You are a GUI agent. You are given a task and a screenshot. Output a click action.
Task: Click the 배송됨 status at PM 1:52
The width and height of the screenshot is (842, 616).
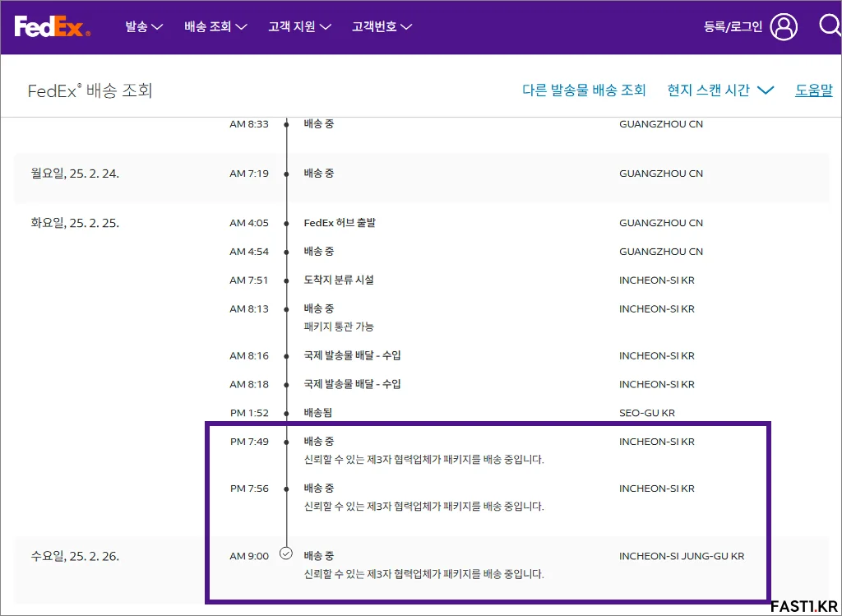tap(318, 413)
